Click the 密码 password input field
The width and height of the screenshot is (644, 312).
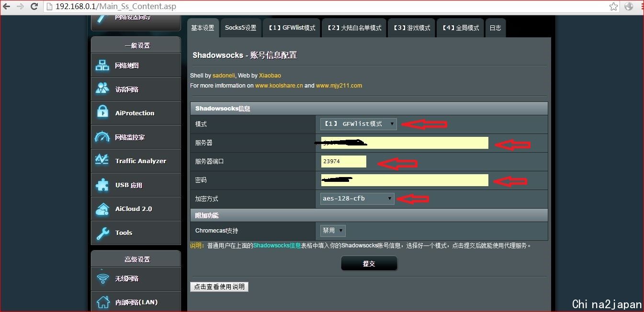(405, 180)
